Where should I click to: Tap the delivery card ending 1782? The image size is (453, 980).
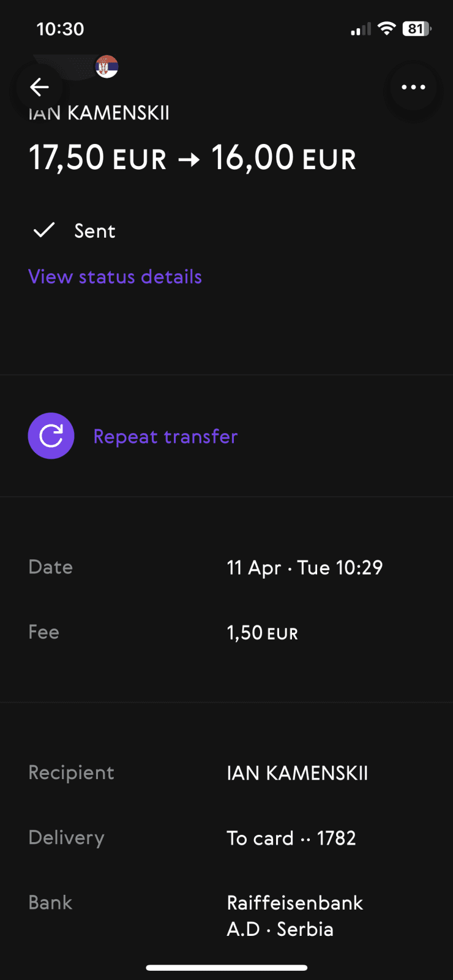pos(291,838)
